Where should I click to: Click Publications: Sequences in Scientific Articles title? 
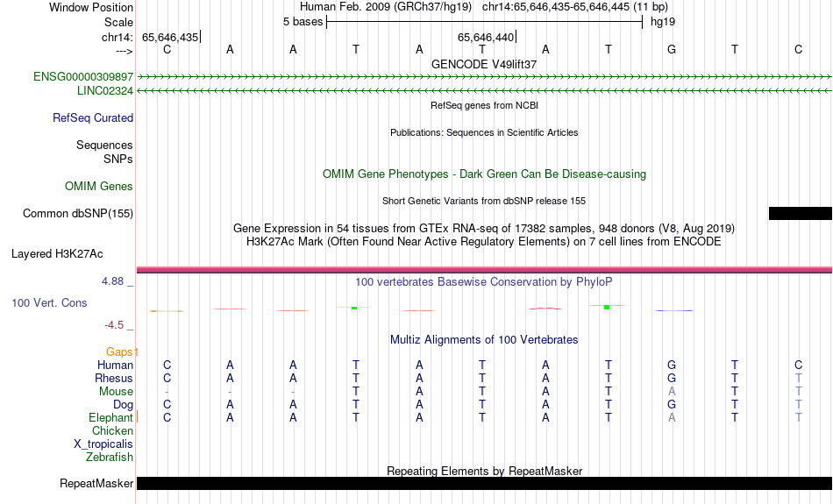pyautogui.click(x=484, y=132)
